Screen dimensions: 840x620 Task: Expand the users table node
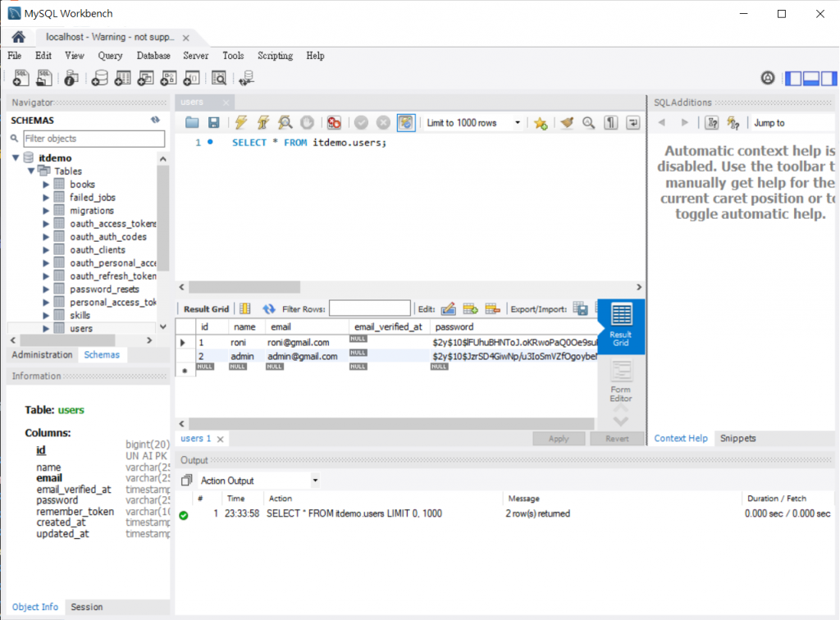click(x=46, y=329)
